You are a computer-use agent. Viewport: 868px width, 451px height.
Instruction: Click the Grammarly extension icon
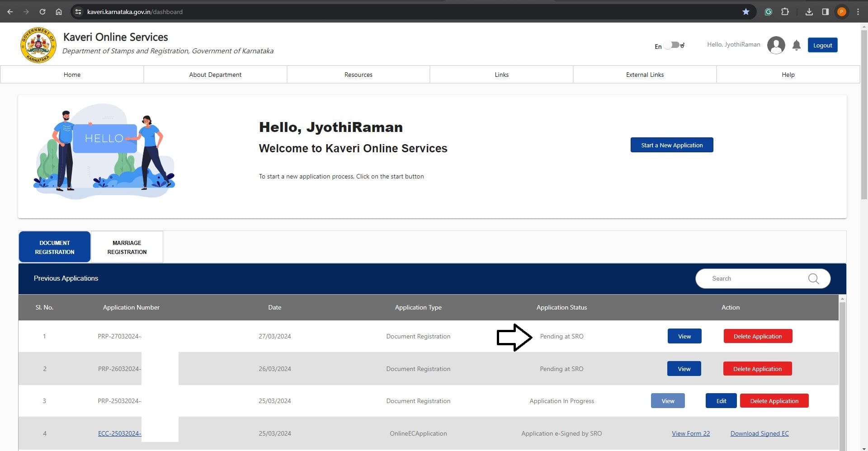[768, 12]
